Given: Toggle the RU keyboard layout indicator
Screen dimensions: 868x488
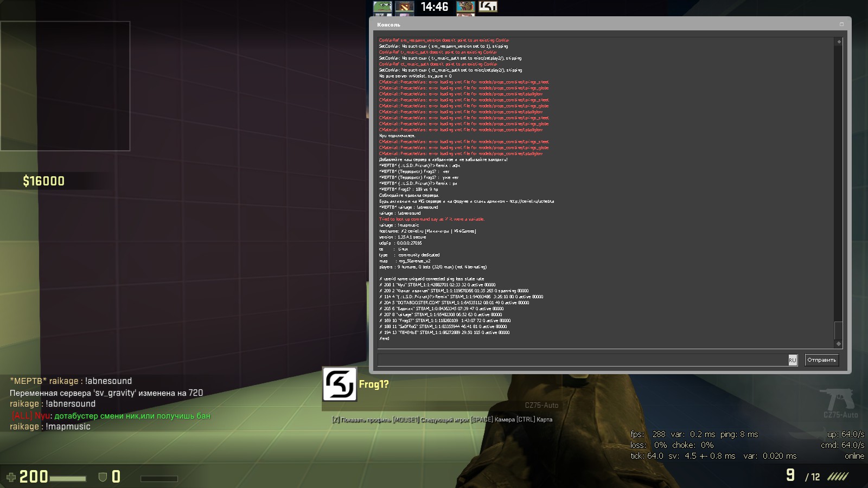Looking at the screenshot, I should point(793,360).
